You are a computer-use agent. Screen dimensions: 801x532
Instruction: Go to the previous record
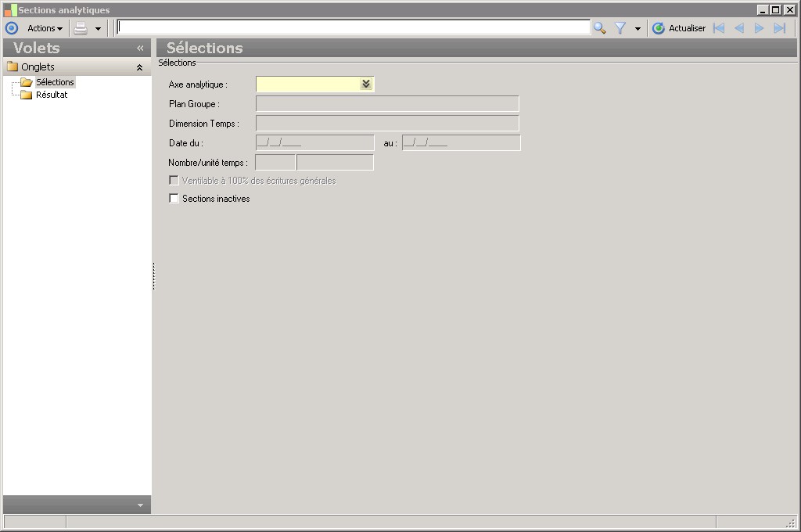(x=738, y=28)
